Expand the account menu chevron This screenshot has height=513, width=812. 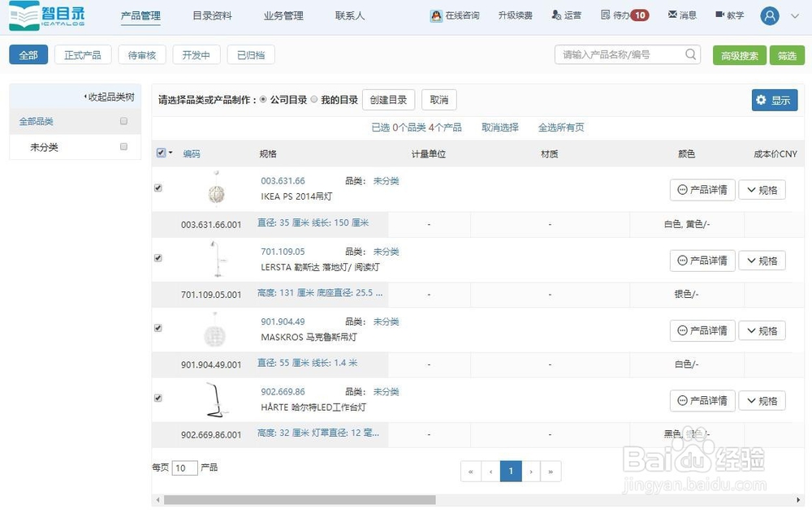pyautogui.click(x=795, y=16)
